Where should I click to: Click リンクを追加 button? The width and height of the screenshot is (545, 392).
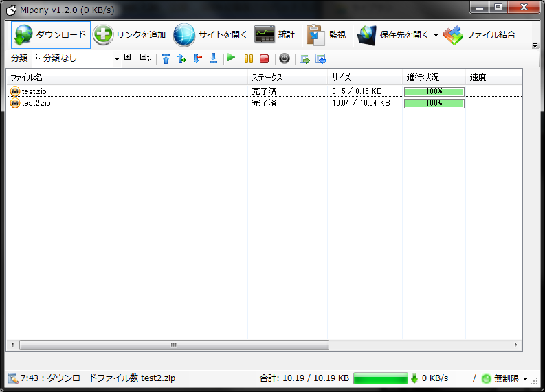tap(130, 35)
